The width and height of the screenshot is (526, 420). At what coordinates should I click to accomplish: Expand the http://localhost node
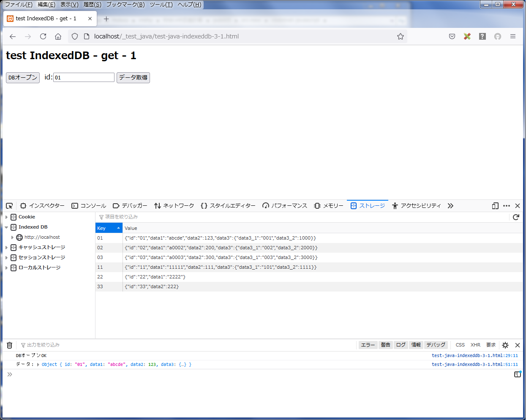point(12,237)
